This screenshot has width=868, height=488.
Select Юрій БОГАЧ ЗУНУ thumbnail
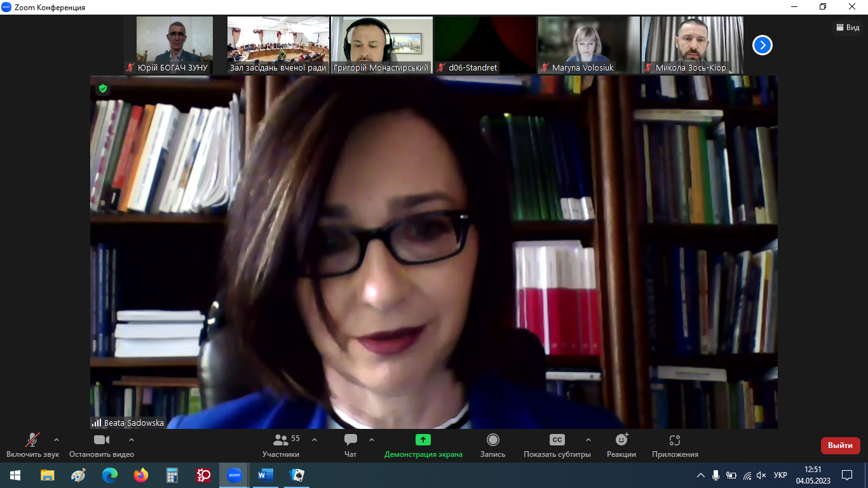175,45
